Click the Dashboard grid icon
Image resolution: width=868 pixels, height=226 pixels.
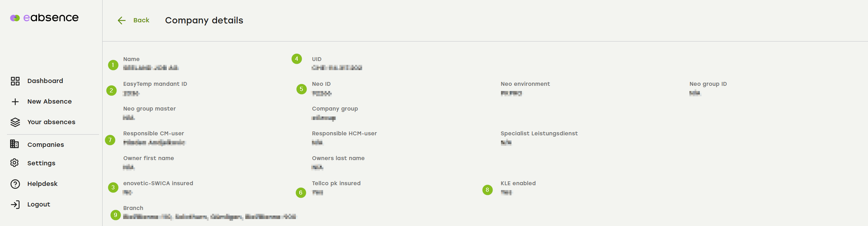15,81
